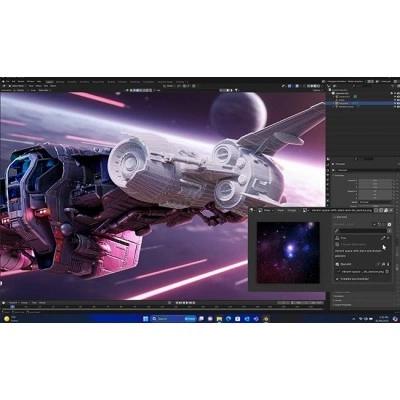This screenshot has width=400, height=400.
Task: Open the timeline Keying dropdown
Action: pos(24,303)
